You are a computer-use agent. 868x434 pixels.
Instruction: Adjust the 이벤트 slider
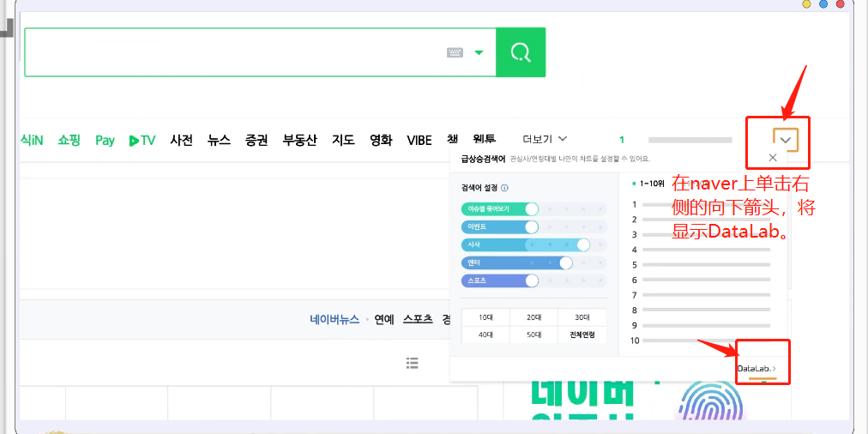click(533, 227)
